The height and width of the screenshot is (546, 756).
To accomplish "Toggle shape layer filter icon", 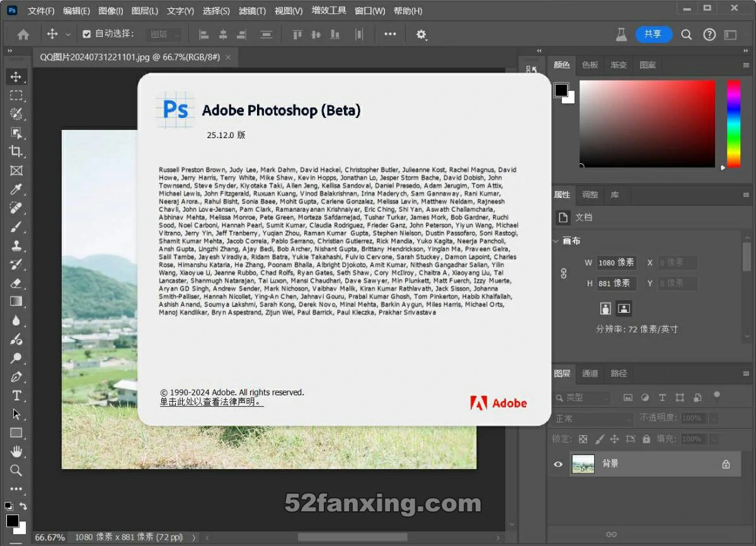I will pos(680,398).
